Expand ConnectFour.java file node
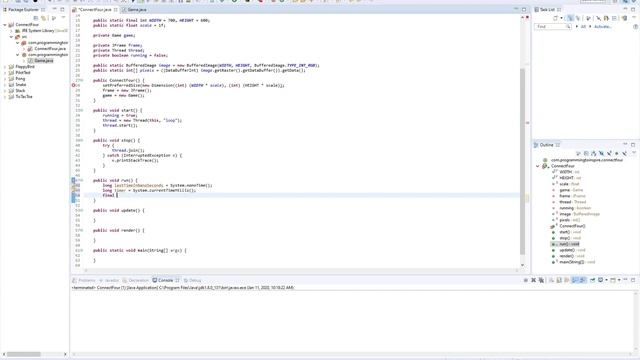The image size is (640, 360). [x=24, y=49]
